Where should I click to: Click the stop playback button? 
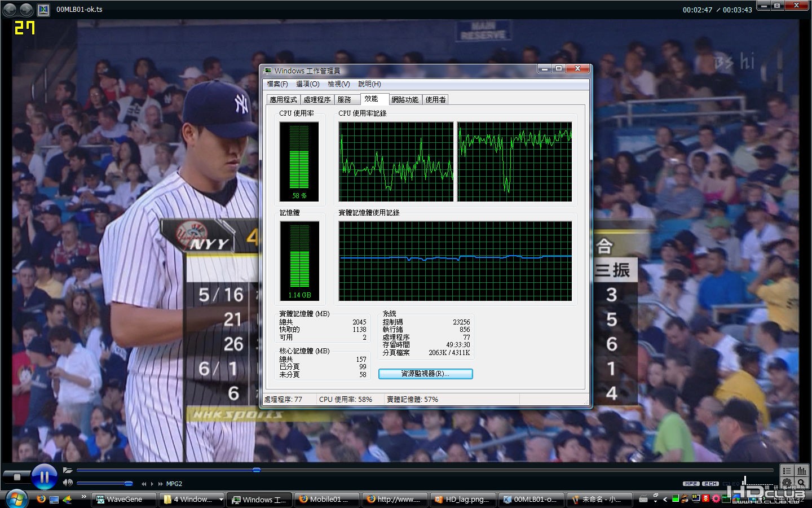17,478
